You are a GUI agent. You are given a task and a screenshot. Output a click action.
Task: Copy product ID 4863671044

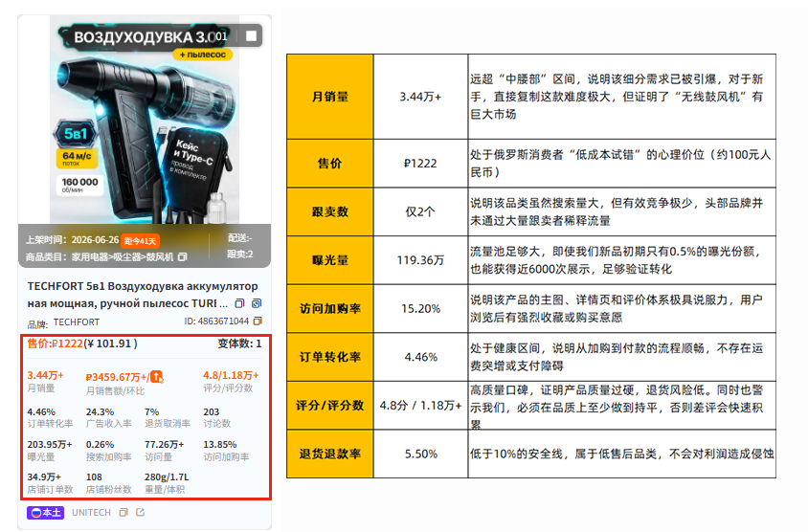pos(258,321)
